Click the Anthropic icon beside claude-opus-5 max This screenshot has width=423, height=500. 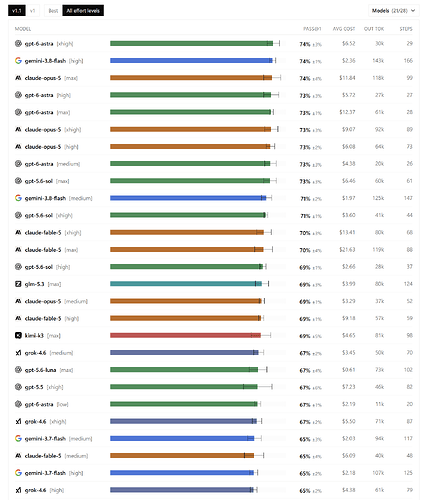(x=18, y=78)
